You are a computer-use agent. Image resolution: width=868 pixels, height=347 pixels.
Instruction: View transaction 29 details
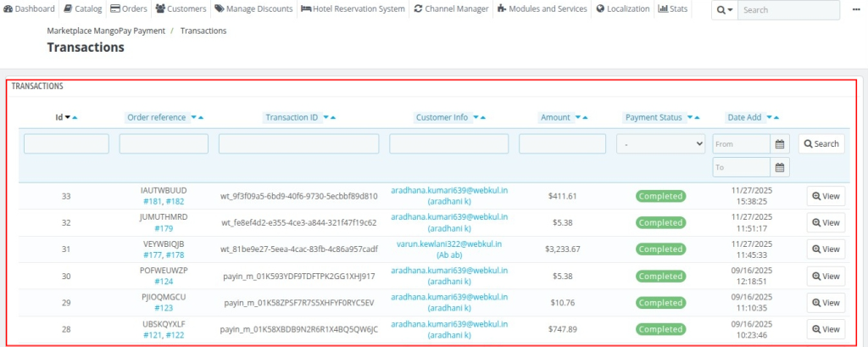coord(826,303)
